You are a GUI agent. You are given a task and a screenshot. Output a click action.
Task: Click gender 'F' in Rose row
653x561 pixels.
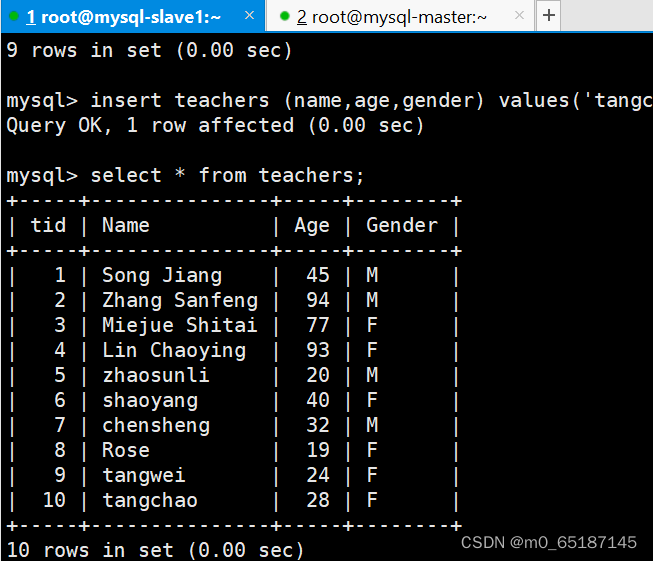pyautogui.click(x=372, y=450)
